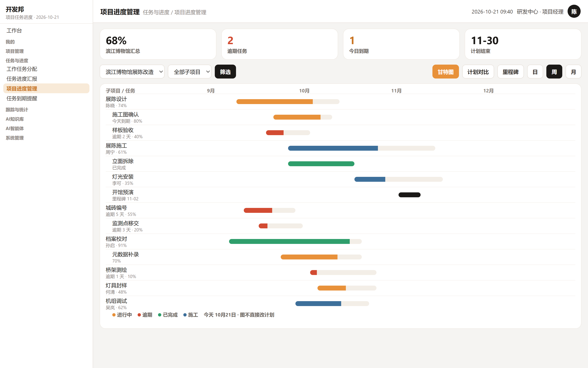Expand the AI智能体 sidebar group

pyautogui.click(x=14, y=129)
